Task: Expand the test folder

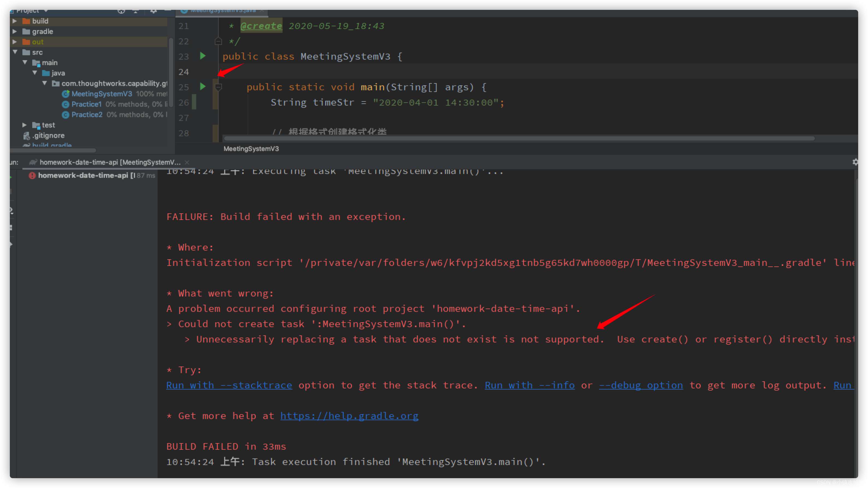Action: click(24, 125)
